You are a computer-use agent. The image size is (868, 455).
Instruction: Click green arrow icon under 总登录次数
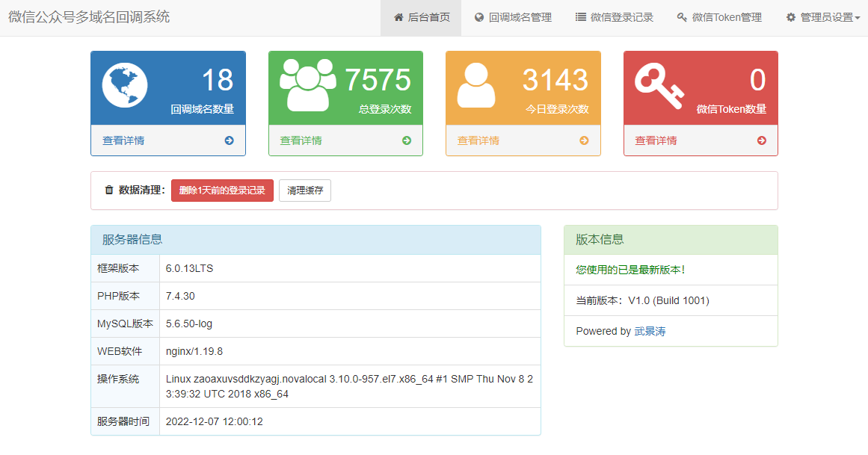[407, 140]
